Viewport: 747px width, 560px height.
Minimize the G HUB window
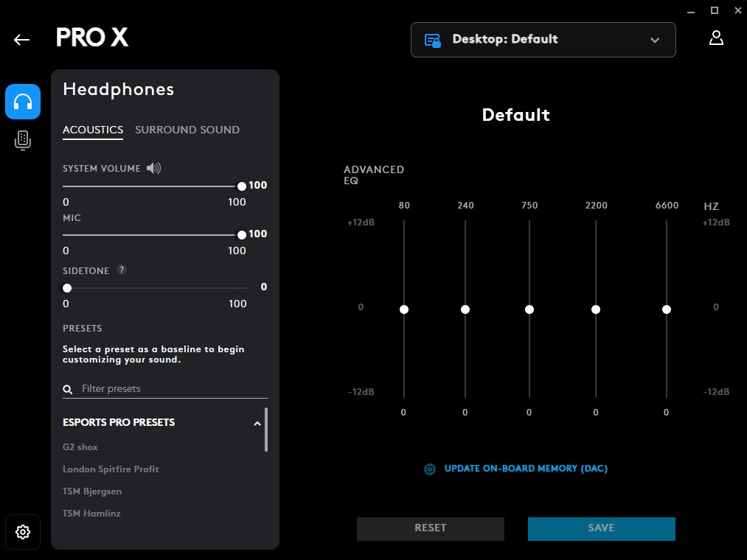coord(691,11)
